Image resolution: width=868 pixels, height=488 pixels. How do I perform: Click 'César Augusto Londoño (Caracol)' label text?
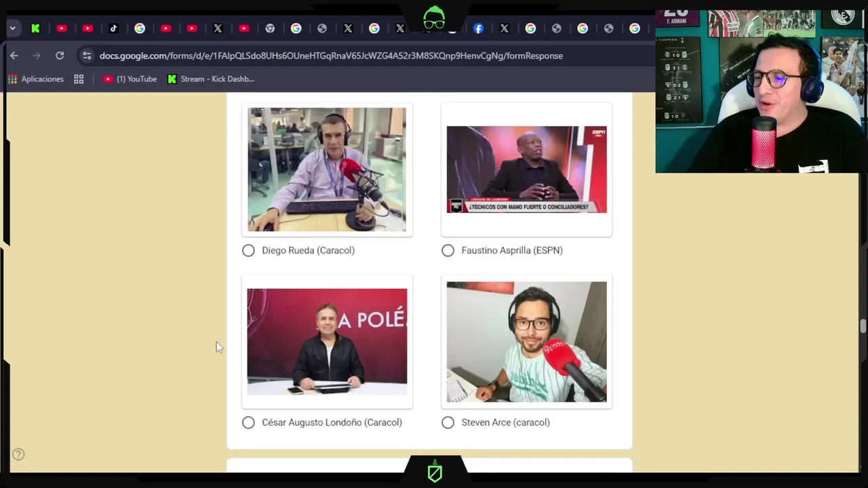(332, 423)
